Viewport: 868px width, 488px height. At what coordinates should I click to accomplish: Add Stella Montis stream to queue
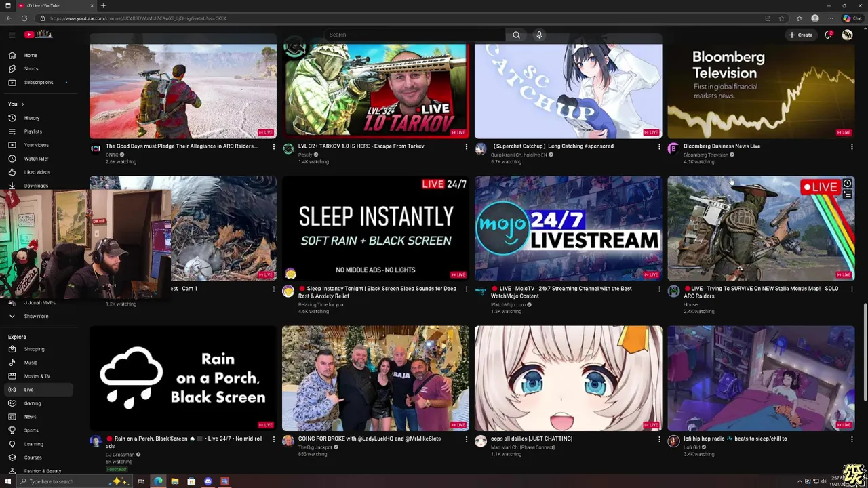[847, 195]
